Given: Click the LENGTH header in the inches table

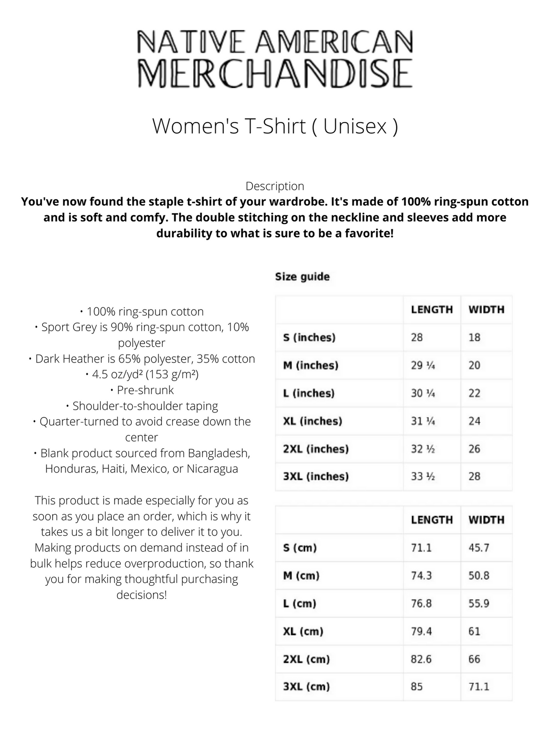Looking at the screenshot, I should (432, 310).
